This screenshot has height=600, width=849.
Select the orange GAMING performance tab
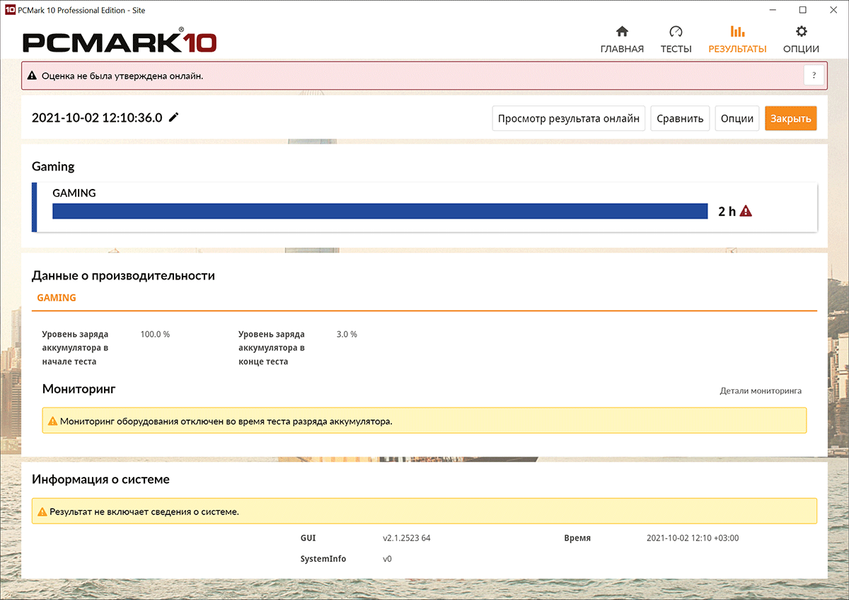coord(56,298)
